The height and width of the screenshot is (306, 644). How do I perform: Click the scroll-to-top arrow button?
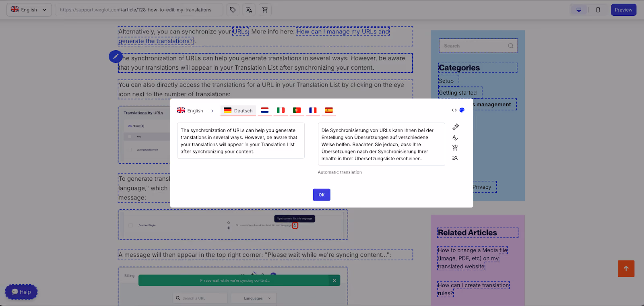click(x=626, y=269)
